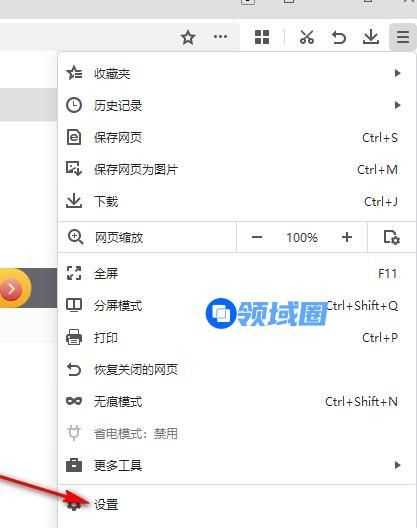Click the orange round arrow button
The image size is (417, 528).
pyautogui.click(x=12, y=288)
